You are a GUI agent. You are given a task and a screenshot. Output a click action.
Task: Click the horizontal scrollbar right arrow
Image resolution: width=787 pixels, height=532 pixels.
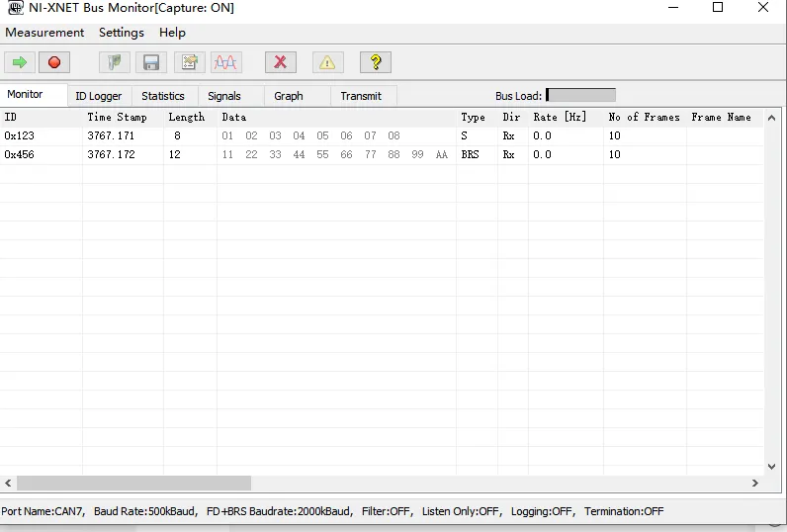pyautogui.click(x=755, y=483)
